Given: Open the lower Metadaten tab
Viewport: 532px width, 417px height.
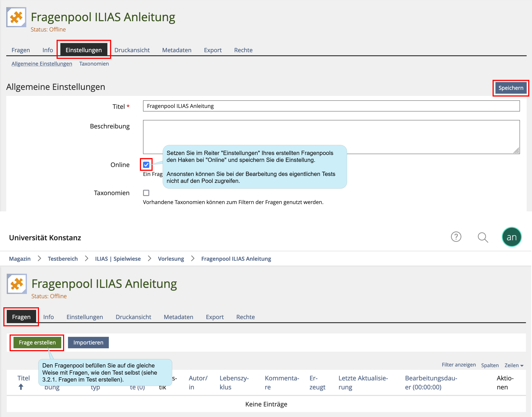Looking at the screenshot, I should pyautogui.click(x=178, y=317).
